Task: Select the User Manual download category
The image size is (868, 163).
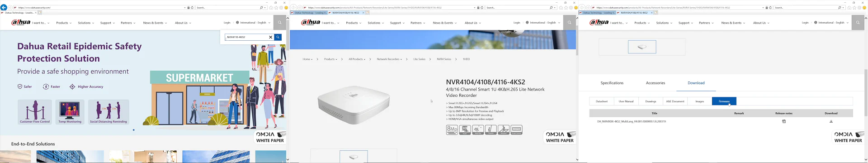Action: [x=626, y=101]
